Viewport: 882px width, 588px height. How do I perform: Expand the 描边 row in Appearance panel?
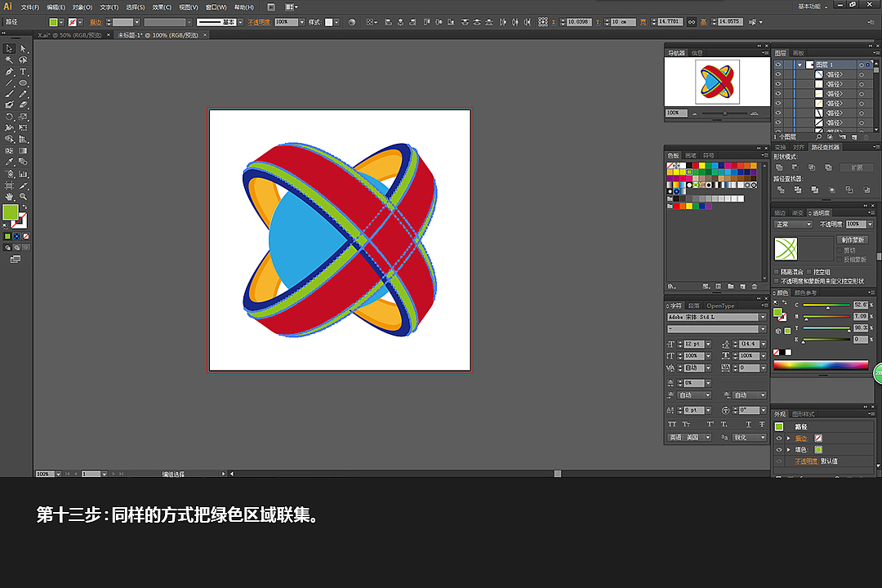789,439
